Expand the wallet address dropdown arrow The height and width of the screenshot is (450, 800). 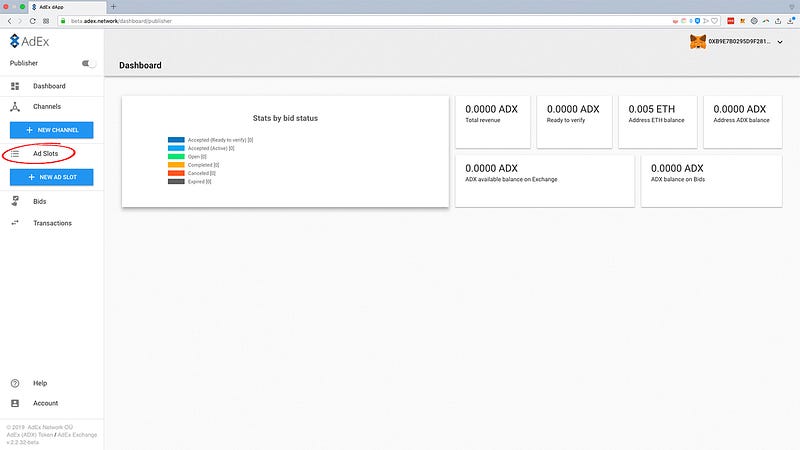coord(780,42)
